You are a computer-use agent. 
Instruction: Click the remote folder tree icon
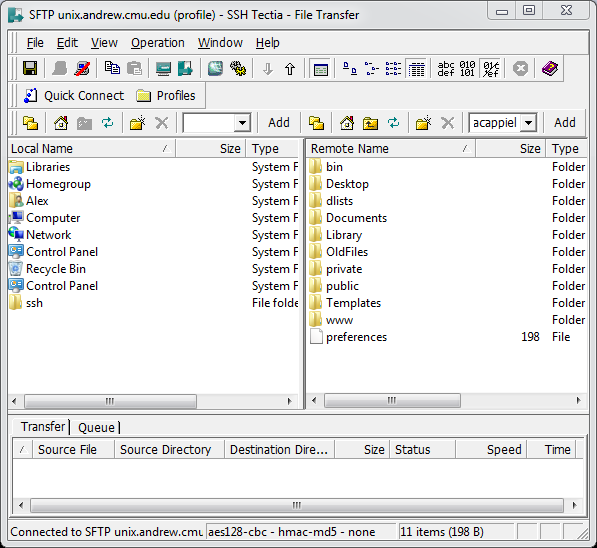(x=316, y=123)
